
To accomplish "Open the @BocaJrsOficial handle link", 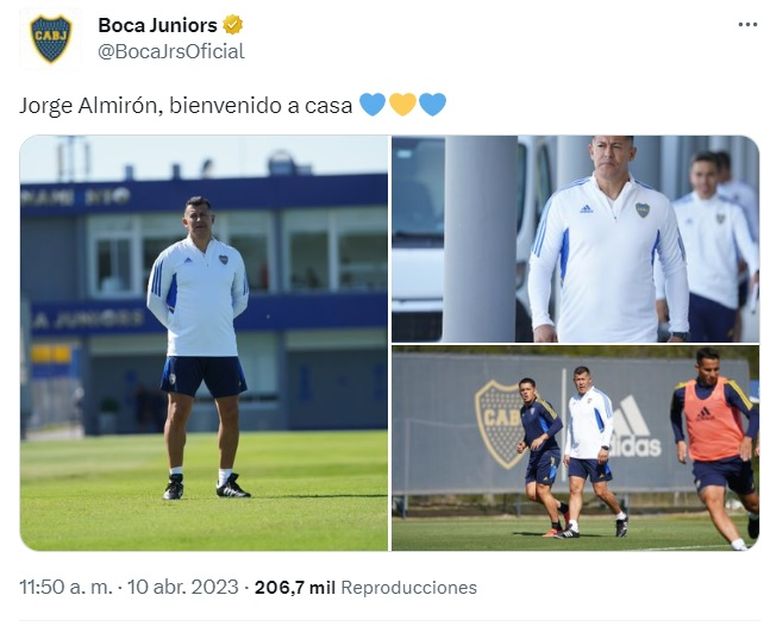I will click(x=171, y=52).
